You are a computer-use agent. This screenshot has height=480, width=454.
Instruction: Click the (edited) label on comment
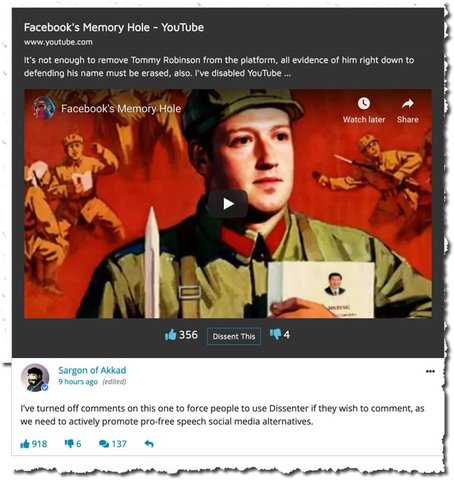[x=114, y=382]
